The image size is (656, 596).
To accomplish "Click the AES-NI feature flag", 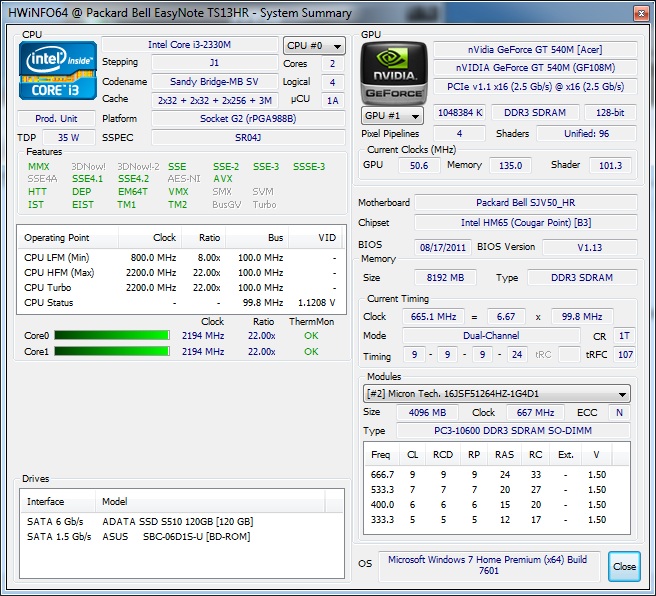I will (184, 179).
